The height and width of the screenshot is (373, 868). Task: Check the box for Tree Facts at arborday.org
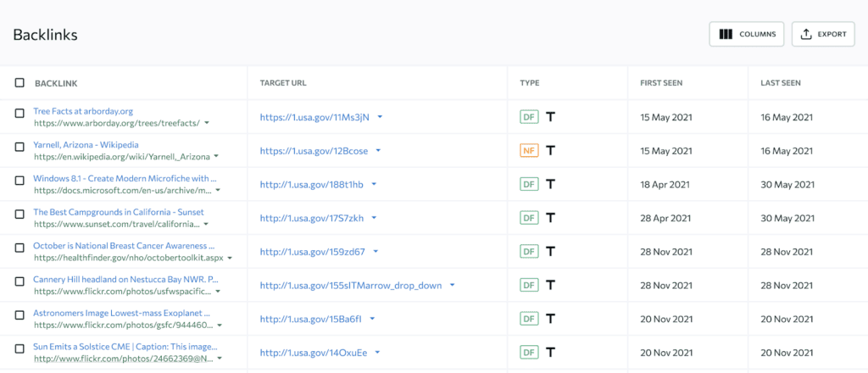pos(19,114)
